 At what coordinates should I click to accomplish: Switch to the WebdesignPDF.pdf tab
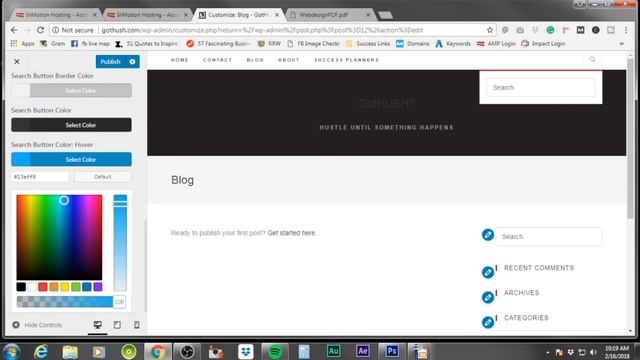(330, 14)
